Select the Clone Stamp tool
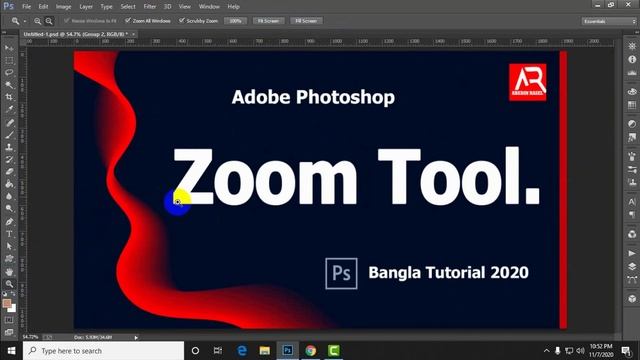The height and width of the screenshot is (360, 640). point(9,147)
